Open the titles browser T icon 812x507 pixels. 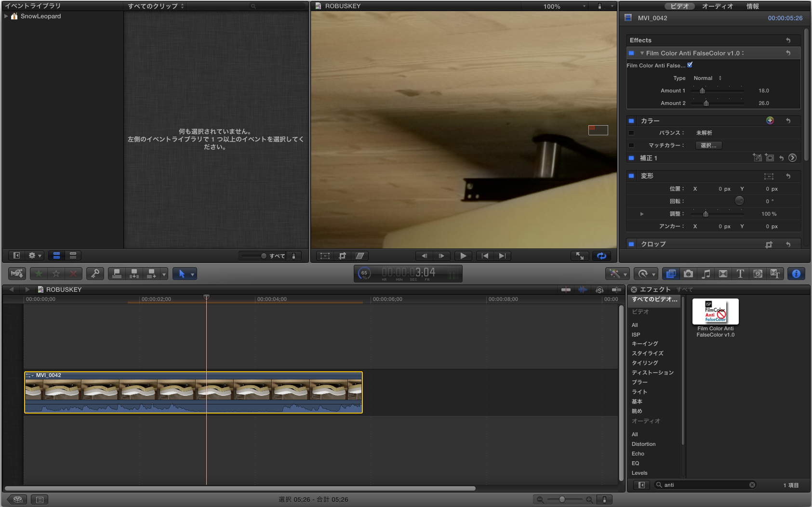[740, 273]
